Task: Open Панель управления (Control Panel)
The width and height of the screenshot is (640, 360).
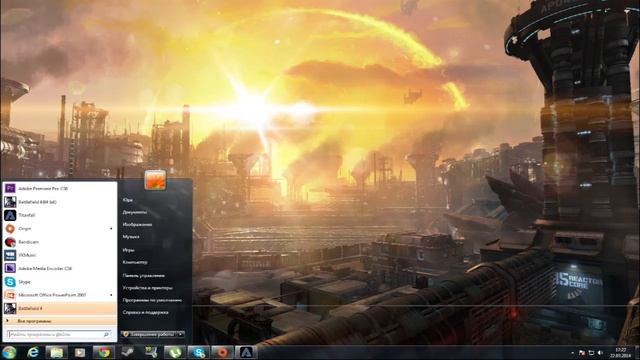Action: [x=144, y=276]
